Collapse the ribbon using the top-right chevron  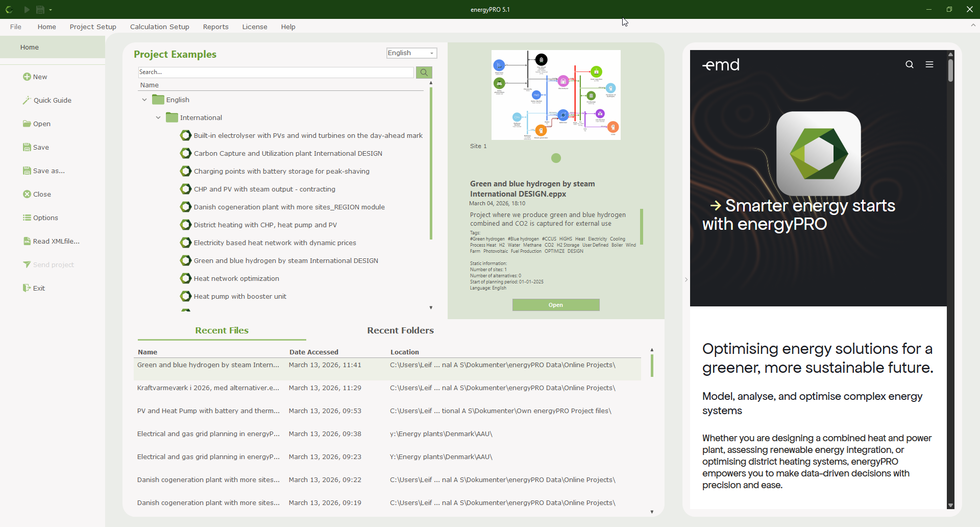(x=973, y=25)
